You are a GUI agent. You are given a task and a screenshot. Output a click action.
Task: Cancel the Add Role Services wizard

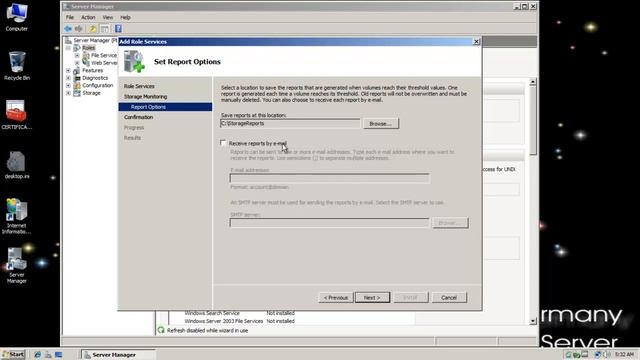click(449, 298)
